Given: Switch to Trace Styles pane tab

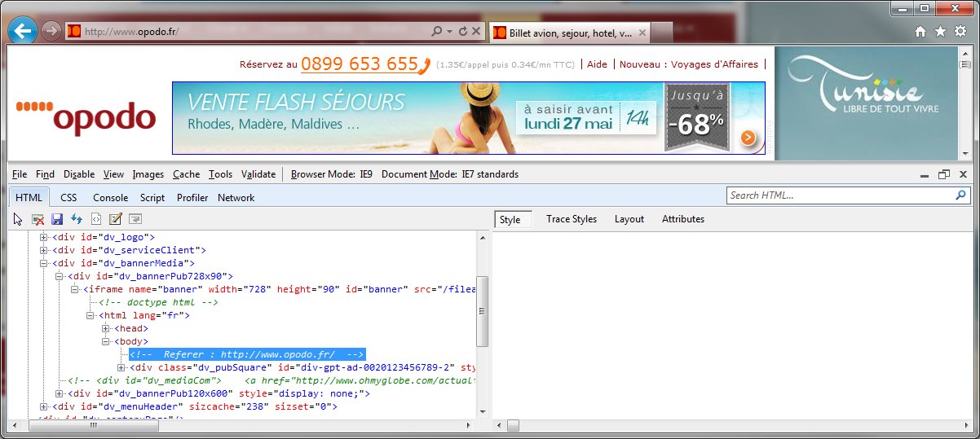Looking at the screenshot, I should 572,219.
